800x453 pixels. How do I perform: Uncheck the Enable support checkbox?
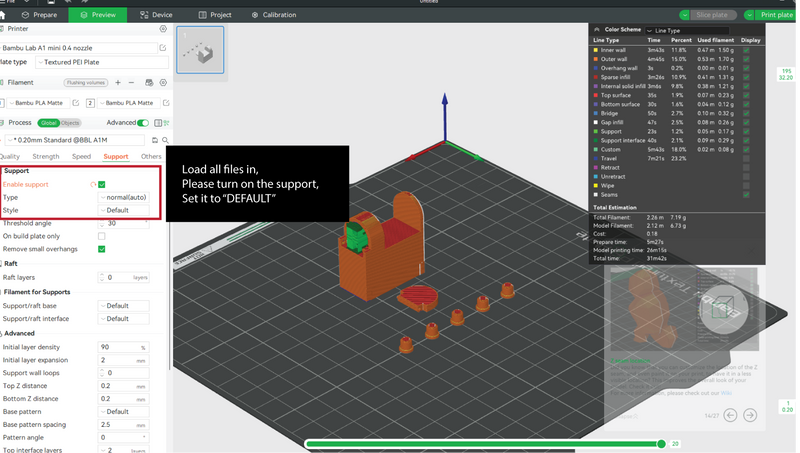[x=102, y=185]
